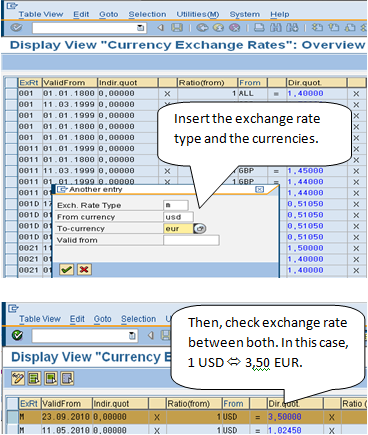
Task: Click the red Cancel icon in upper toolbar
Action: (235, 28)
